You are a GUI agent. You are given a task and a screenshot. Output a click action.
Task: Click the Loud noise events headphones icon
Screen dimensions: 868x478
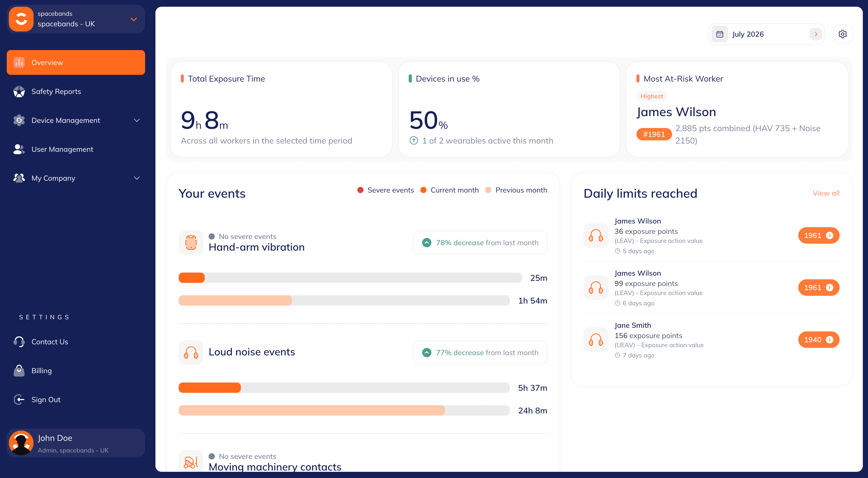191,353
